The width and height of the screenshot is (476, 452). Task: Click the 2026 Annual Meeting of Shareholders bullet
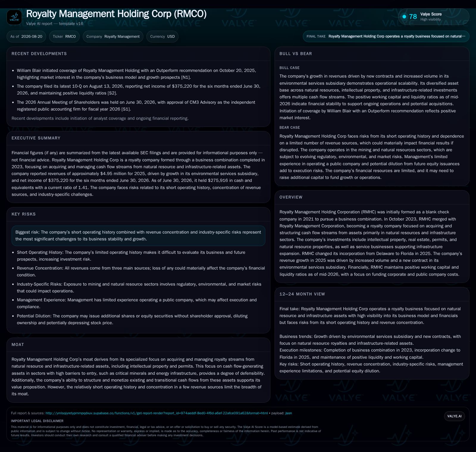pyautogui.click(x=136, y=106)
